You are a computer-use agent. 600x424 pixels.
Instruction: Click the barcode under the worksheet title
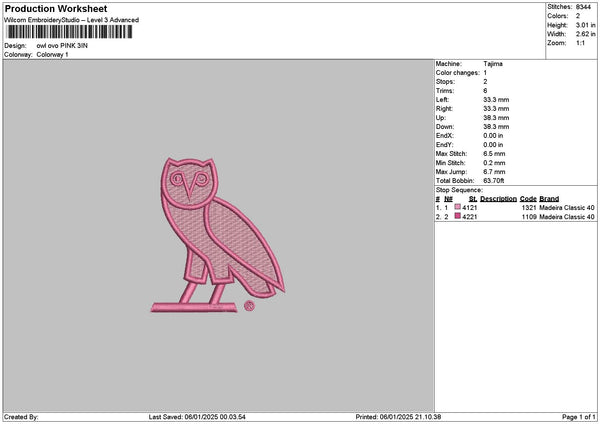pos(69,32)
